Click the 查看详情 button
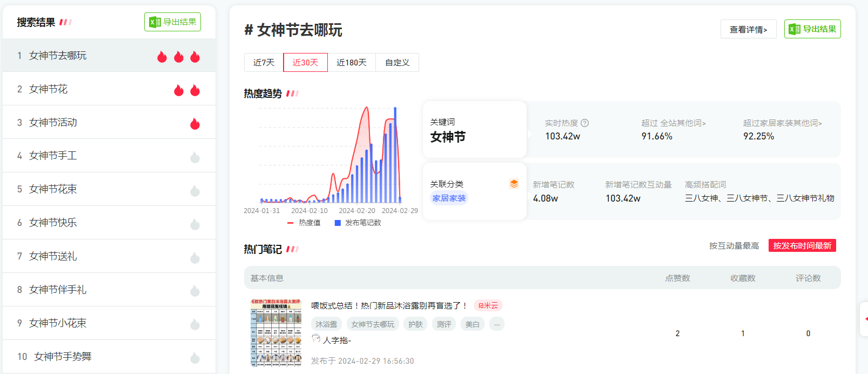Viewport: 868px width, 374px height. coord(748,29)
